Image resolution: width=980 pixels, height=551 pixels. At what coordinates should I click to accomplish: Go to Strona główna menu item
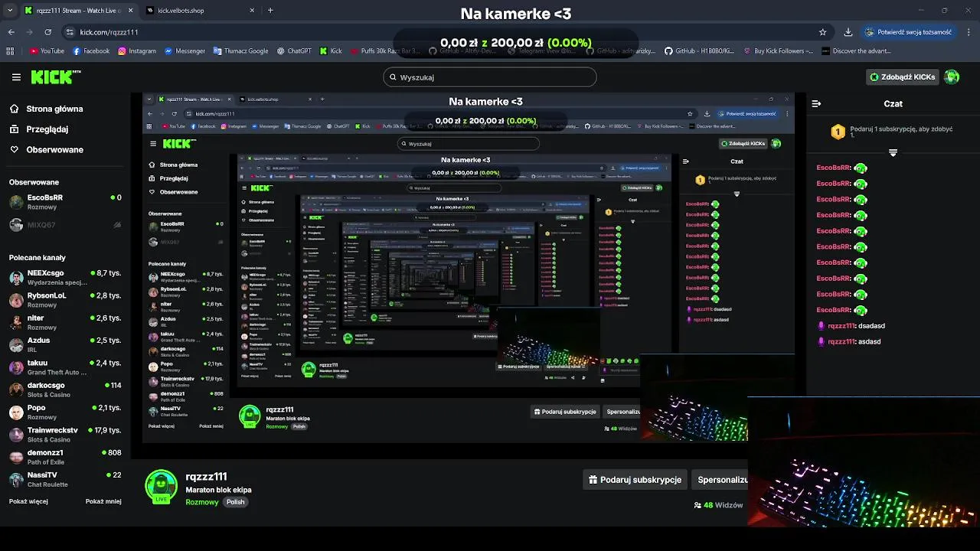[54, 109]
